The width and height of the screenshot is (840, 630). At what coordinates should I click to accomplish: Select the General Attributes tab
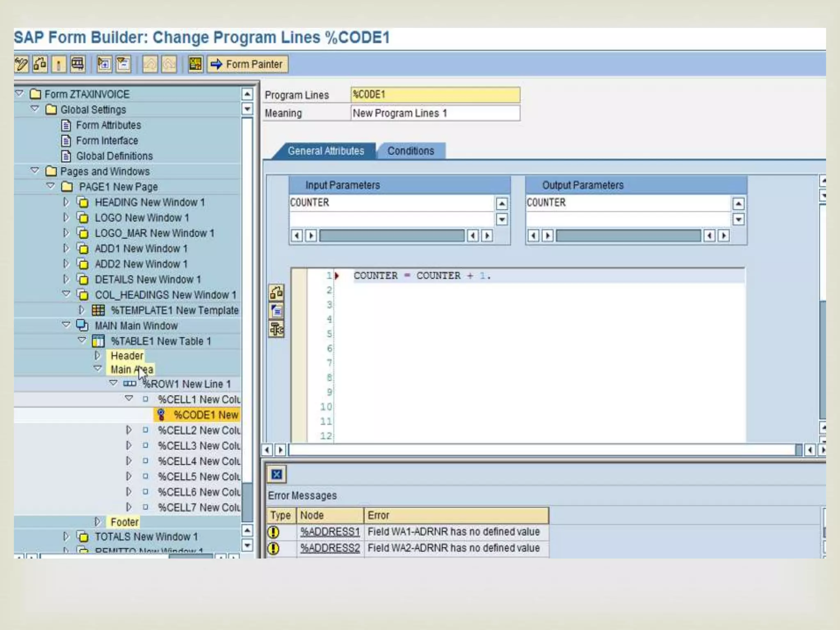[326, 151]
